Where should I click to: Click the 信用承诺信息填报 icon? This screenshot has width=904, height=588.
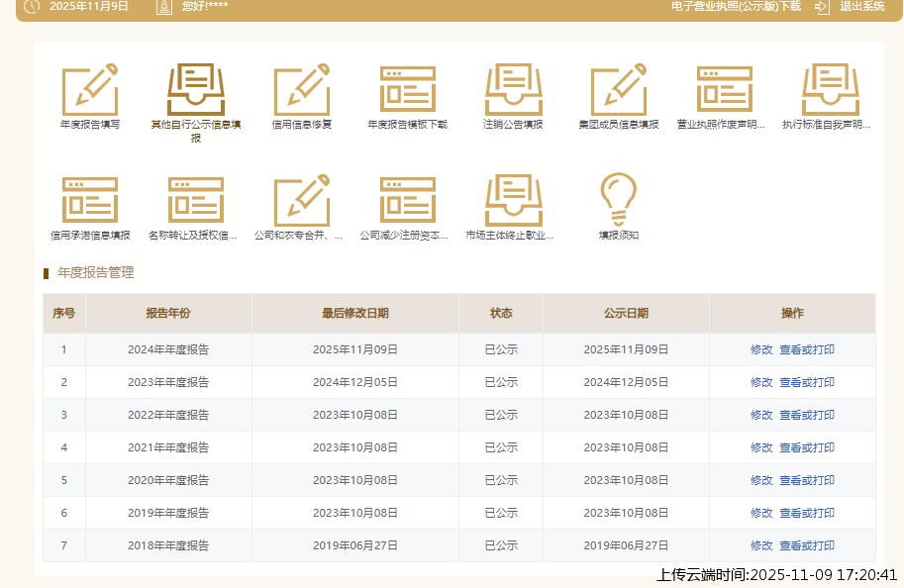[90, 201]
